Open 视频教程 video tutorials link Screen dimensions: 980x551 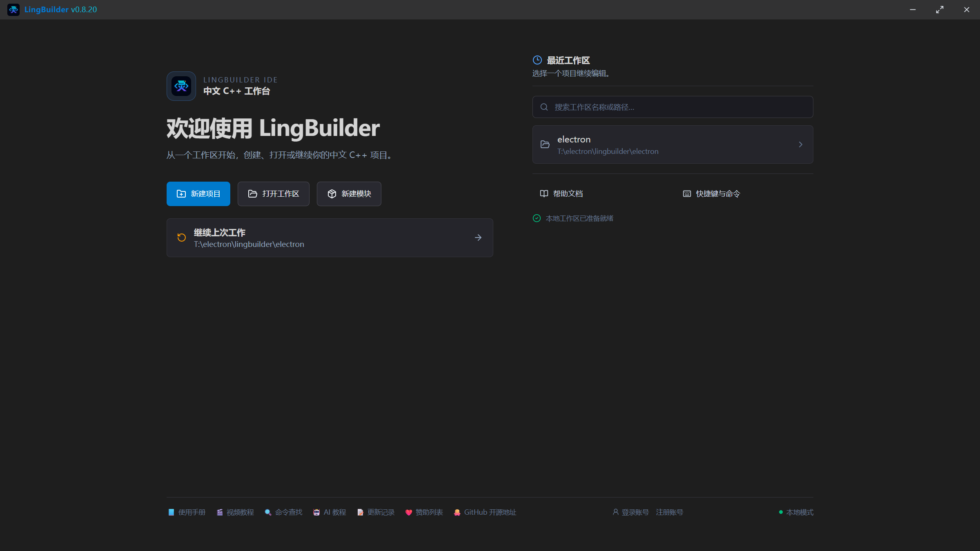(x=235, y=512)
